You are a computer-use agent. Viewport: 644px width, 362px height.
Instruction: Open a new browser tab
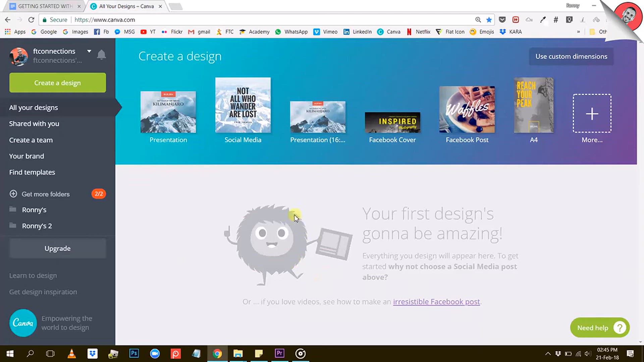(x=175, y=6)
